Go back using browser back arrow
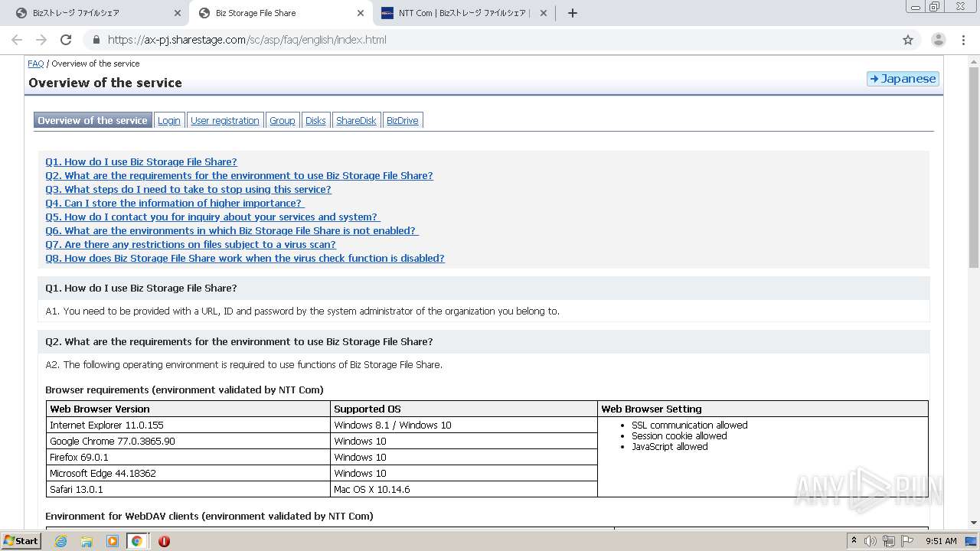This screenshot has height=551, width=980. pyautogui.click(x=17, y=40)
